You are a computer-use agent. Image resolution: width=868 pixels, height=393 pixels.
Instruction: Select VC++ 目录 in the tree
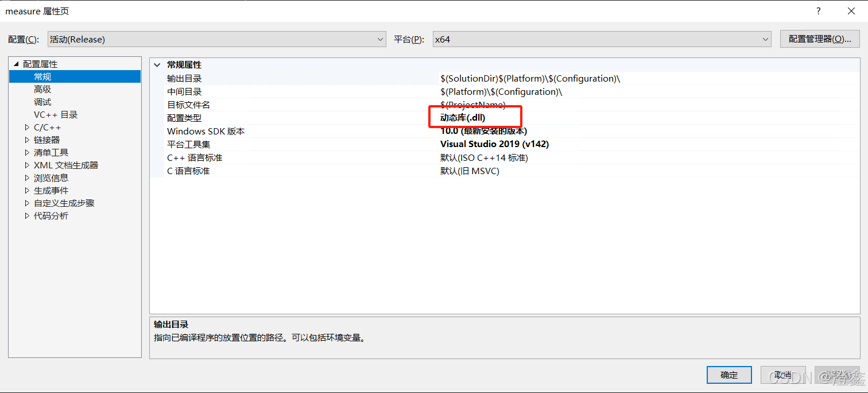point(56,114)
